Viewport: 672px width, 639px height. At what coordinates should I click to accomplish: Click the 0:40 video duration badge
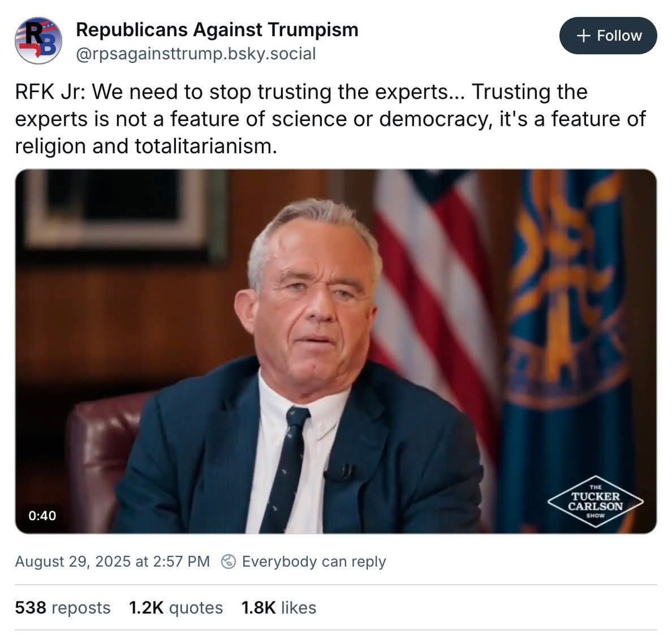[x=42, y=515]
